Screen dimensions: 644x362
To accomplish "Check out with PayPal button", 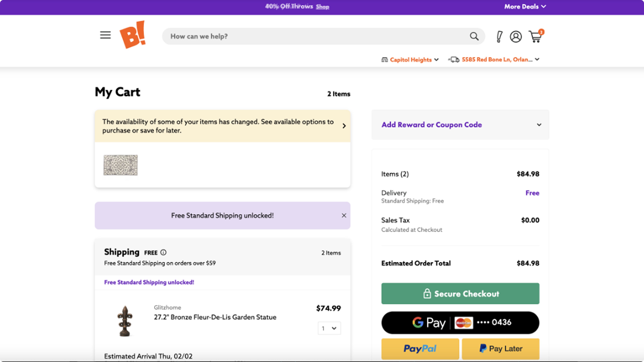I will tap(420, 349).
